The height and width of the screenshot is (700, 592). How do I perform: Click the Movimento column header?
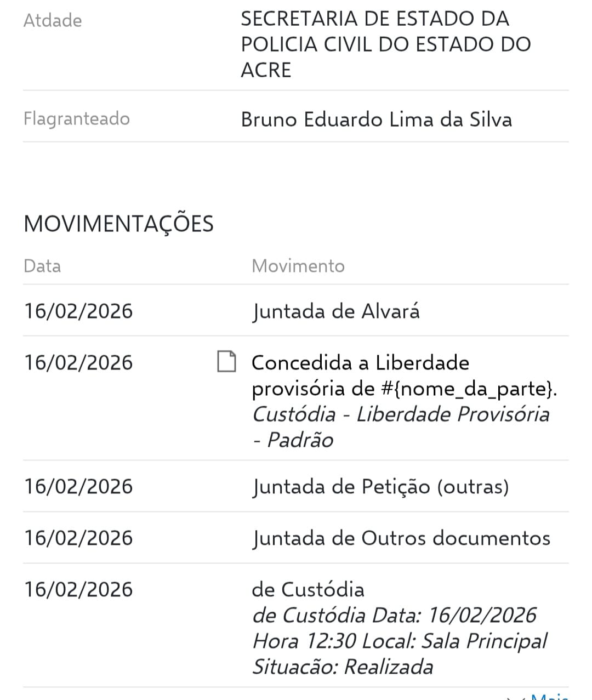pos(298,266)
